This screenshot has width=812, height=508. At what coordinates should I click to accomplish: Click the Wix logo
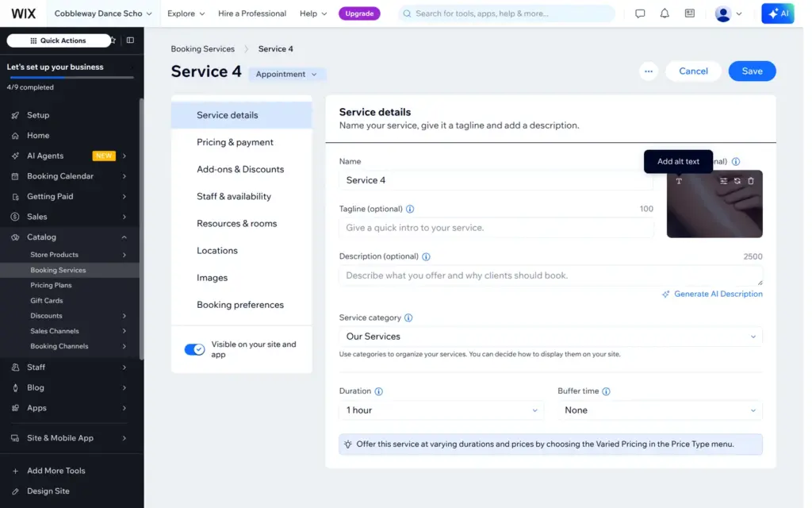(23, 13)
